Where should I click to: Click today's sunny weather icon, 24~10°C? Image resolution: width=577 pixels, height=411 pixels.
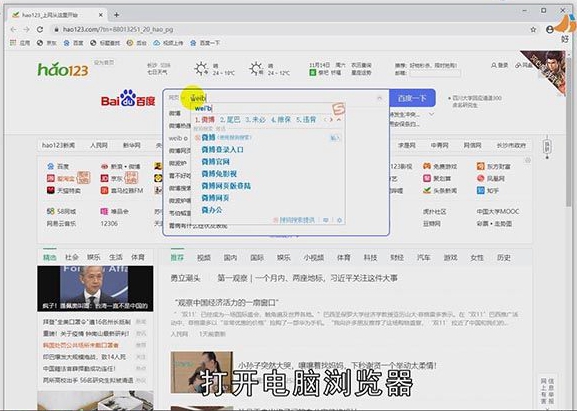(201, 69)
